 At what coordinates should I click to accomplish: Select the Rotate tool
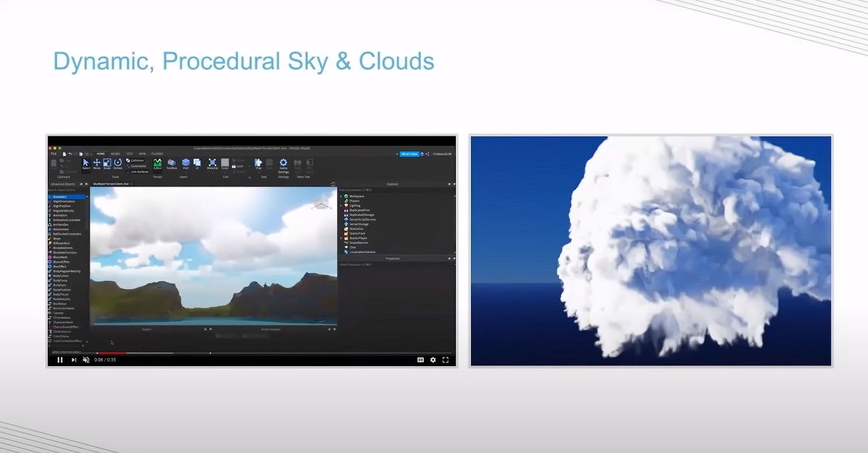[x=118, y=164]
